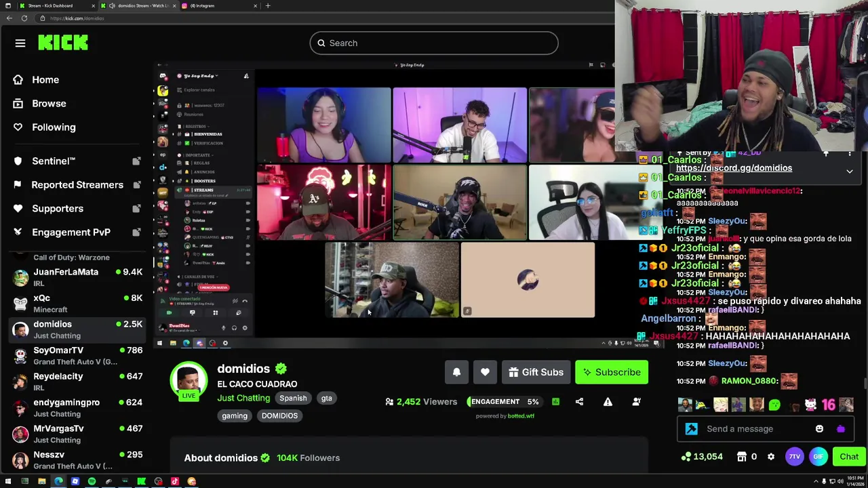Click the Just Chatting category link under domidios
The height and width of the screenshot is (488, 868).
(243, 398)
